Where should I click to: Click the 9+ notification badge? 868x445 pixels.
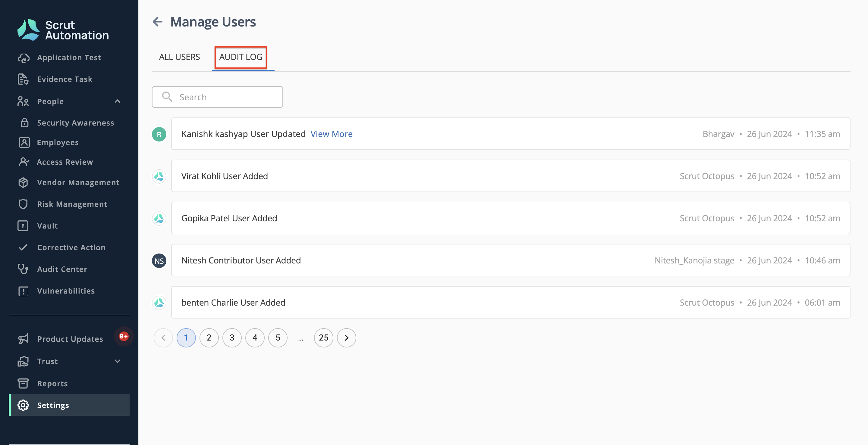coord(124,336)
